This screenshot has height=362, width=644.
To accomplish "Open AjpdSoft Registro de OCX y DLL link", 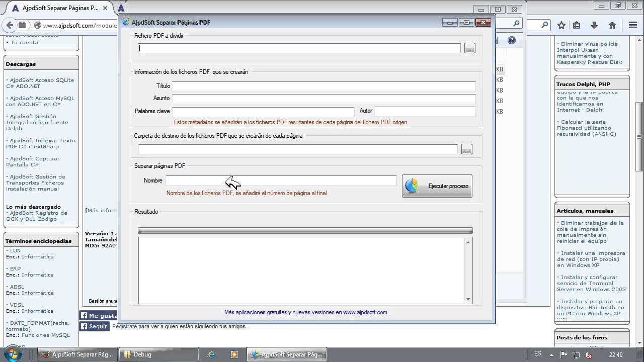I will (x=36, y=216).
